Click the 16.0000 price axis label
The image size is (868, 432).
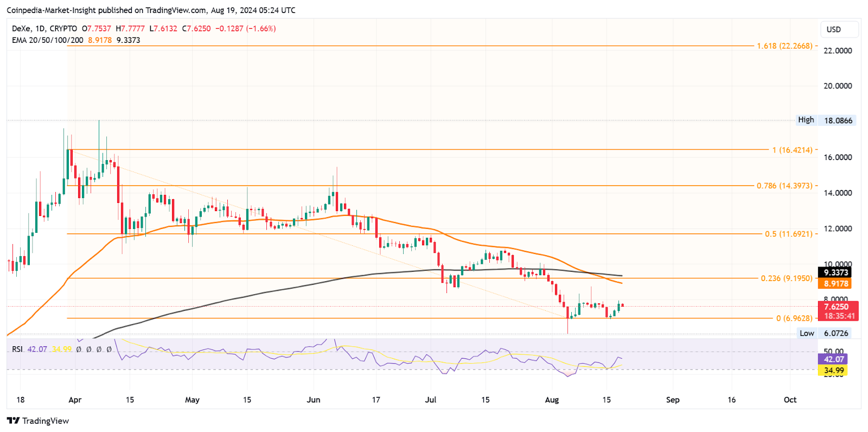pos(838,157)
